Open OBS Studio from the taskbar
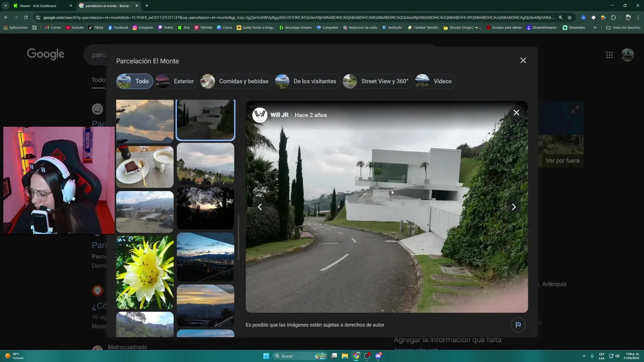 pos(367,356)
